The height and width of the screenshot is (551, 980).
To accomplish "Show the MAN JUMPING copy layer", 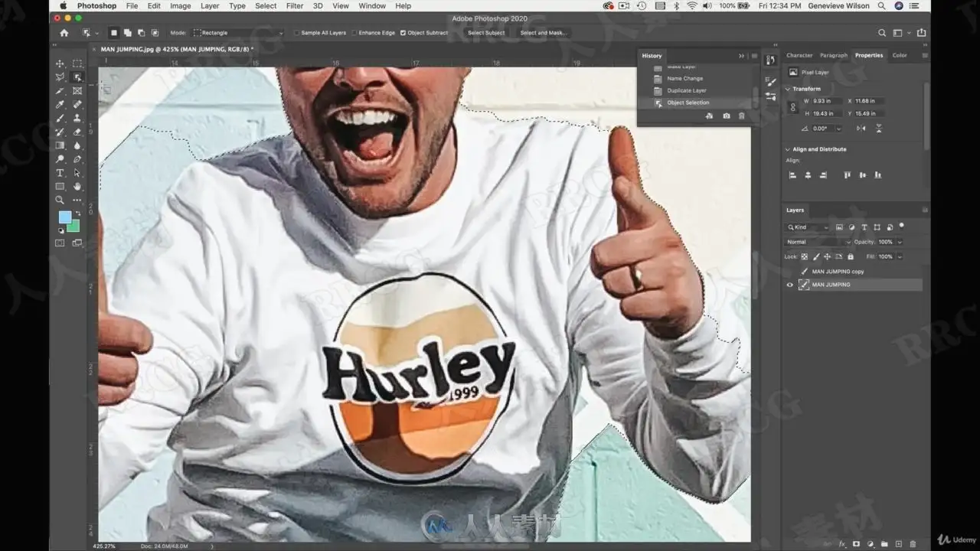I will 790,271.
